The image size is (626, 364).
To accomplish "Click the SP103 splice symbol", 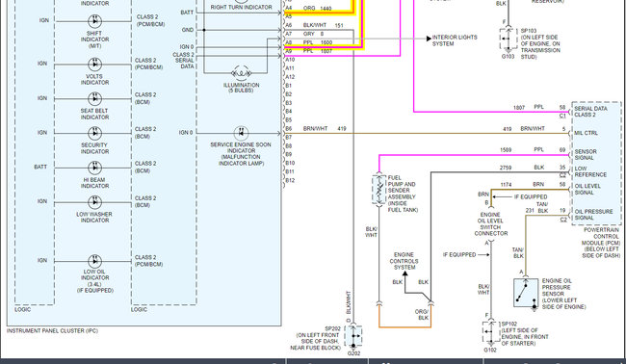I will (x=508, y=39).
